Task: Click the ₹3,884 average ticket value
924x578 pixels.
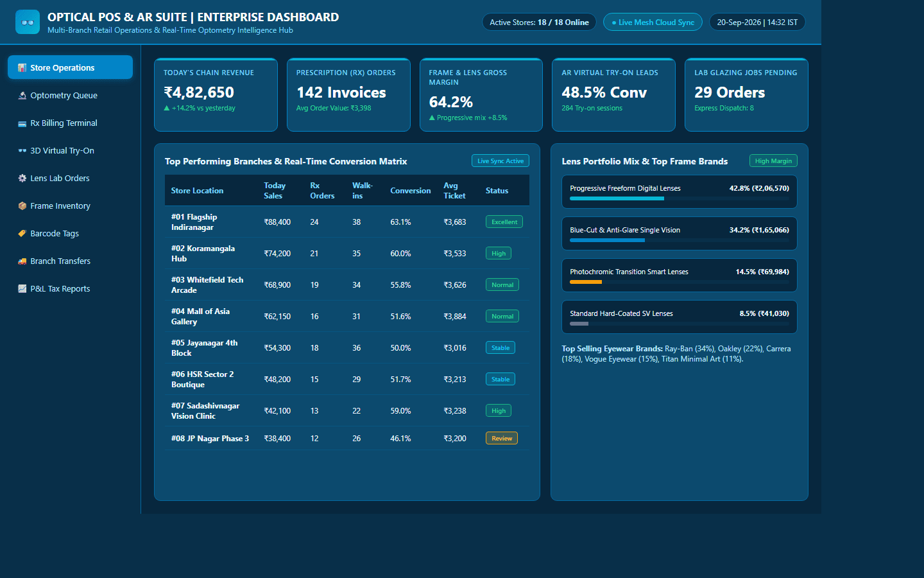Action: (455, 317)
